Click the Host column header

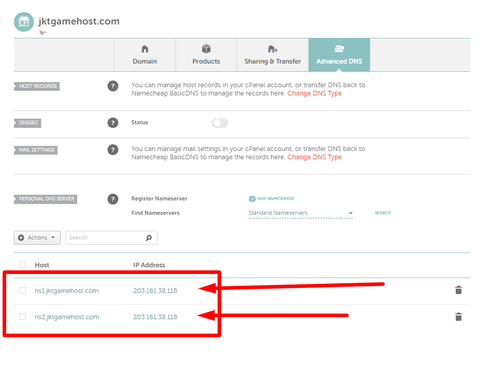coord(42,265)
